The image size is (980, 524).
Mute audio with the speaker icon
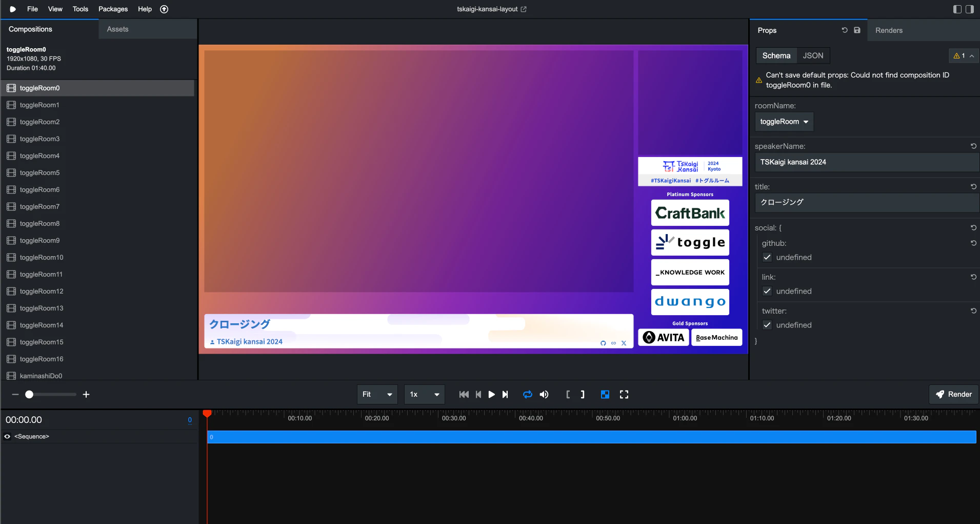pyautogui.click(x=544, y=394)
